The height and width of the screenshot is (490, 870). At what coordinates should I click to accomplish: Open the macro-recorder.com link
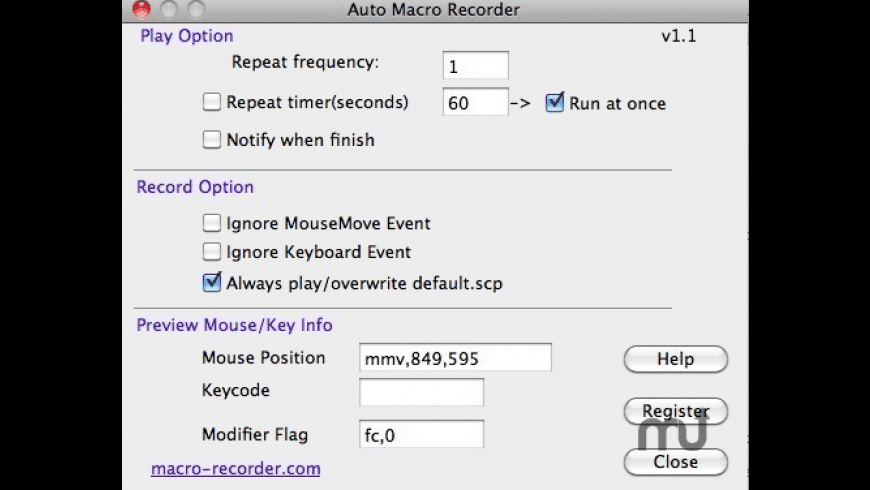236,468
